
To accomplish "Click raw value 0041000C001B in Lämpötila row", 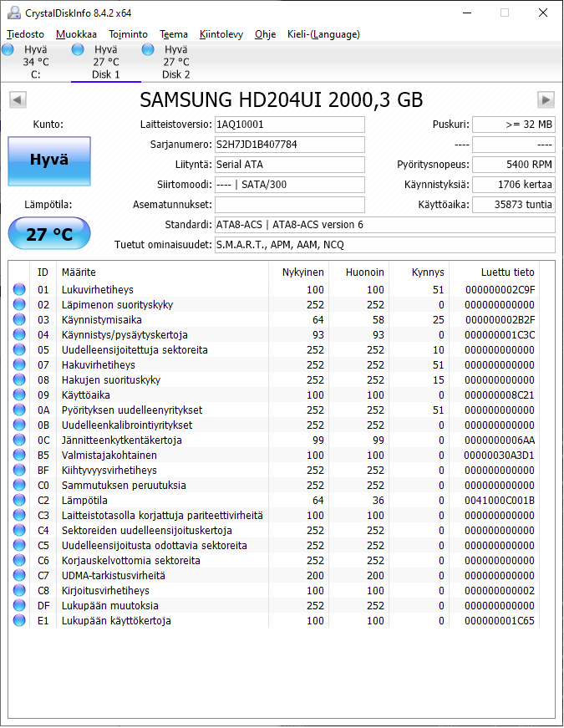I will tap(500, 501).
